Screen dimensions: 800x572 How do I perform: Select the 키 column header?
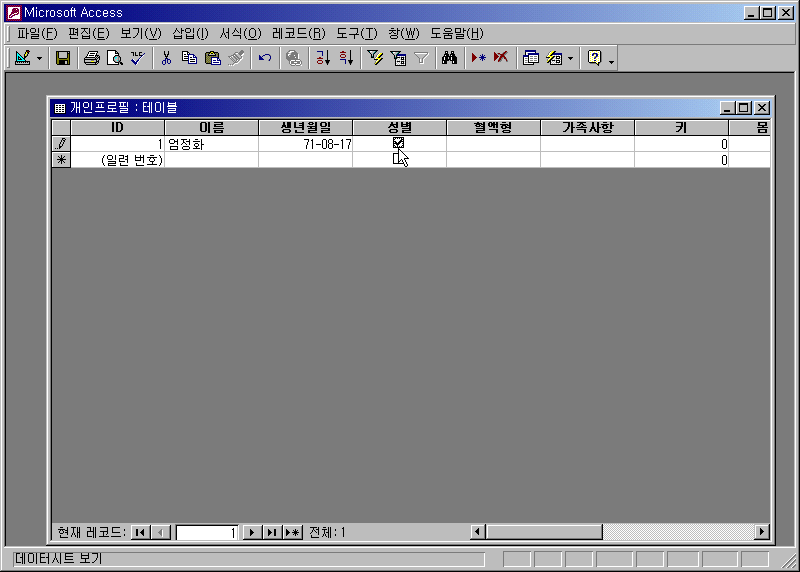(681, 128)
